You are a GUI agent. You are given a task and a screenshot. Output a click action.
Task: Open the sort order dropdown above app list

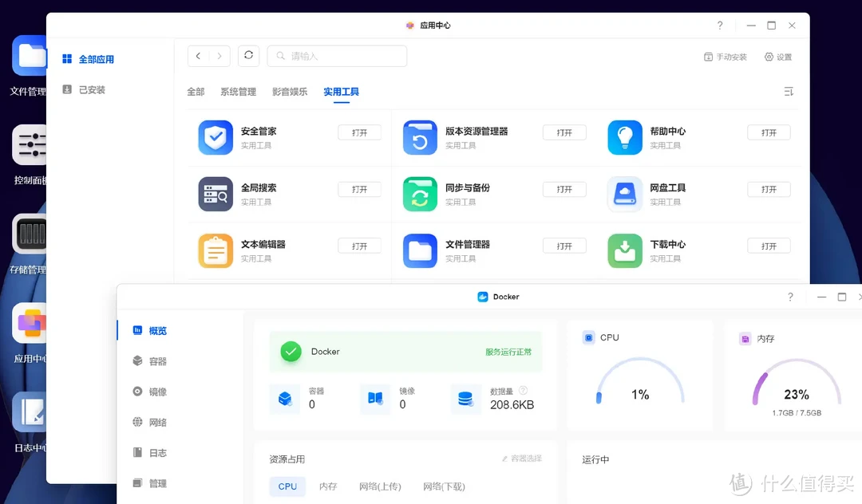pyautogui.click(x=788, y=91)
